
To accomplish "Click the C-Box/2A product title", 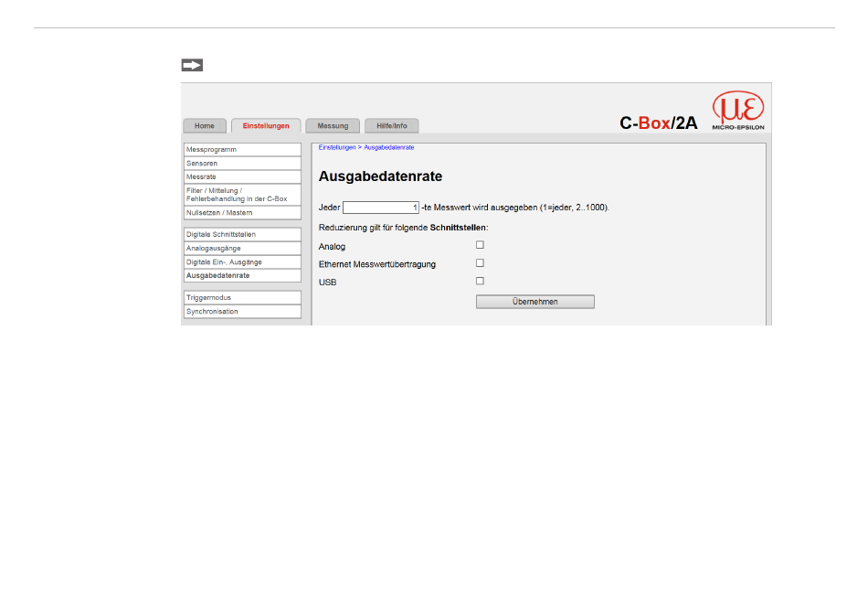I will (658, 123).
